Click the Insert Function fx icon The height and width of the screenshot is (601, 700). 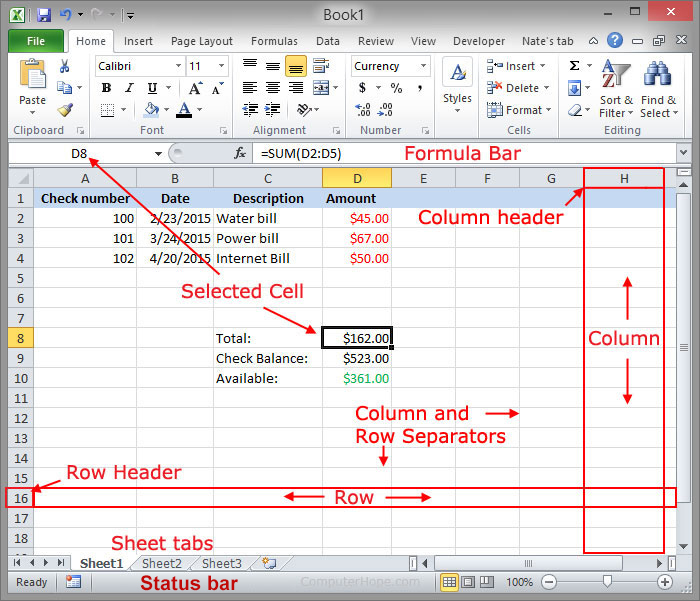tap(240, 153)
